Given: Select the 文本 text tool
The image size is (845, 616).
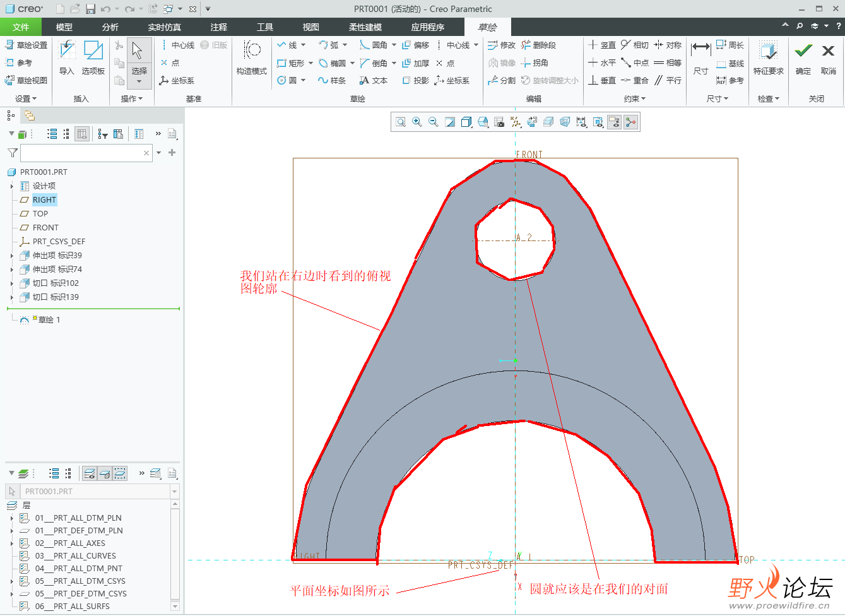Looking at the screenshot, I should tap(374, 81).
